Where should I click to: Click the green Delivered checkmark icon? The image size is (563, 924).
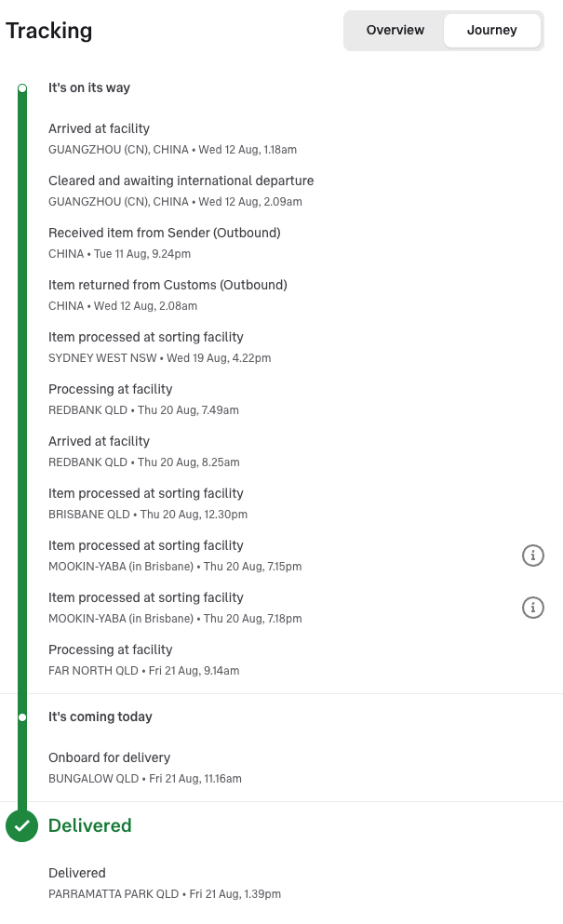(21, 825)
